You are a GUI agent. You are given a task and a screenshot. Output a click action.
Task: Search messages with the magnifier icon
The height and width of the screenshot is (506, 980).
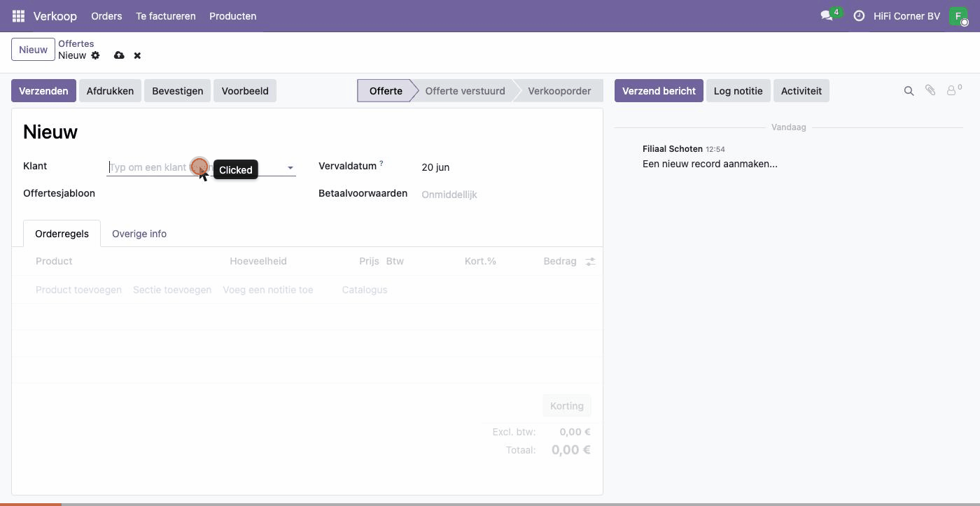tap(909, 91)
